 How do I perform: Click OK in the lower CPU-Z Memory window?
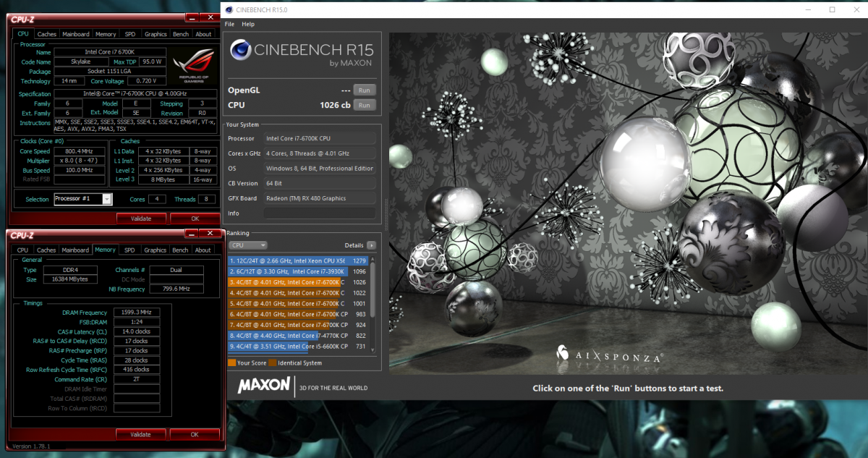coord(195,435)
